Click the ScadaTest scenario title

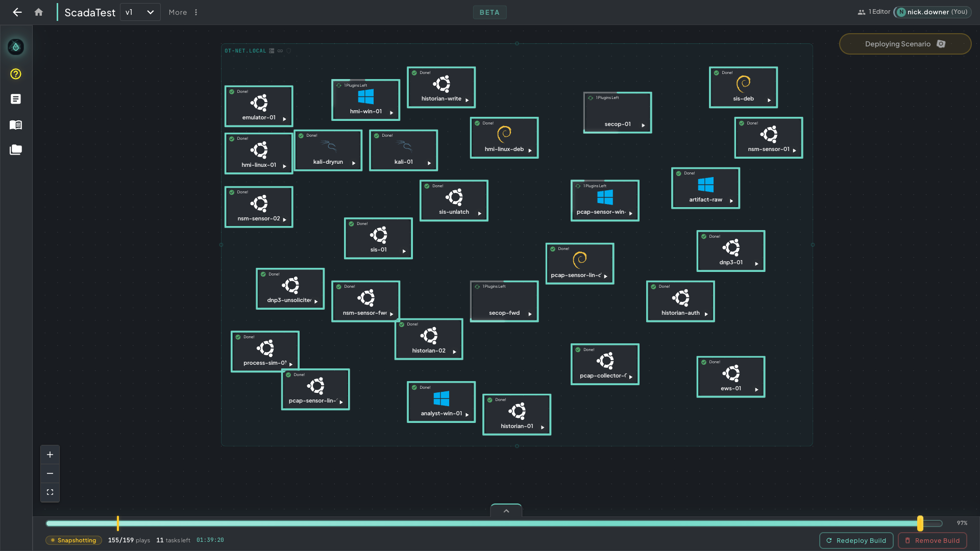90,13
